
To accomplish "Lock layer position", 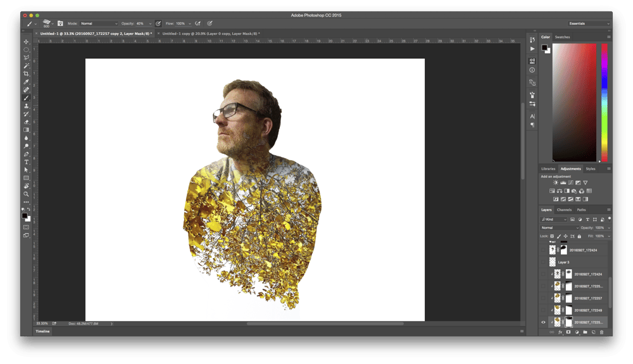I will click(565, 236).
